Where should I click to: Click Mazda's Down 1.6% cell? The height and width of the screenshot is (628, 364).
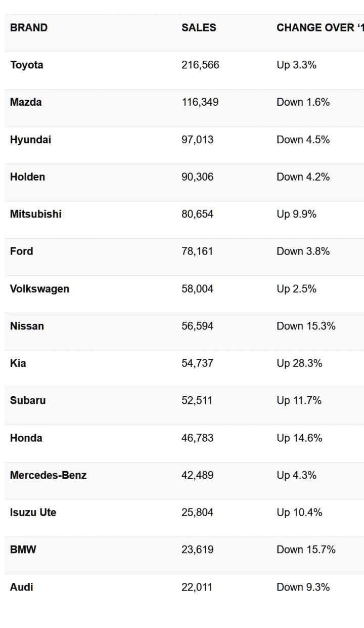[x=303, y=102]
